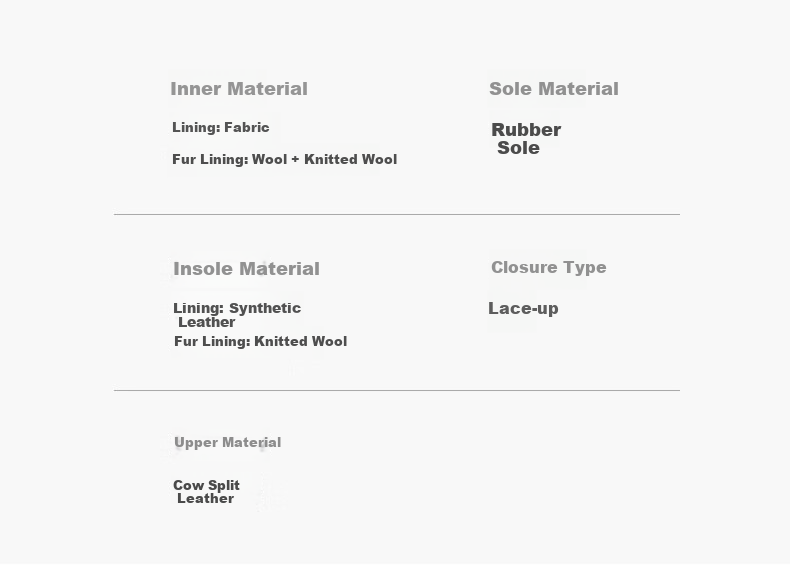Click the divider line above Upper Material section
Viewport: 790px width, 566px height.
coord(397,390)
